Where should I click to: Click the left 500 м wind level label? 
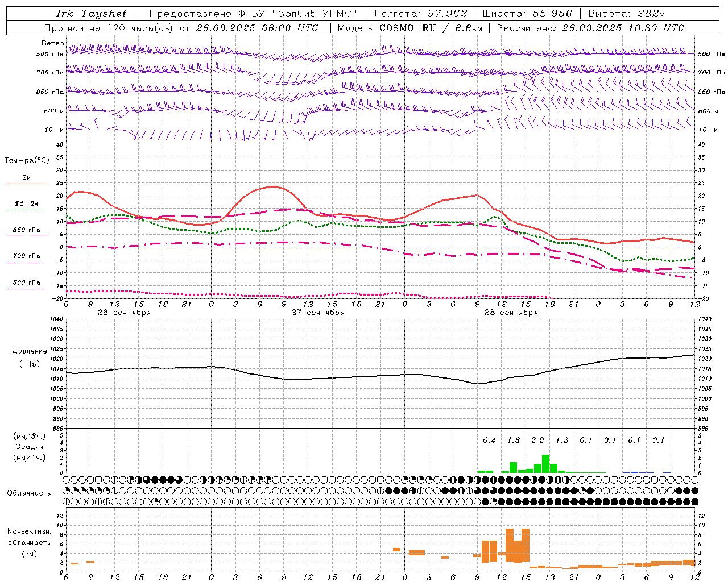(53, 111)
